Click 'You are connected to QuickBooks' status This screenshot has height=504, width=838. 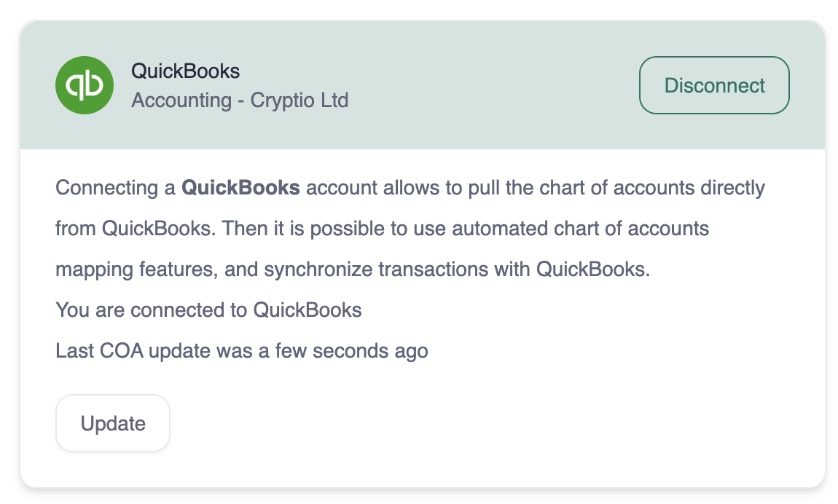click(208, 310)
